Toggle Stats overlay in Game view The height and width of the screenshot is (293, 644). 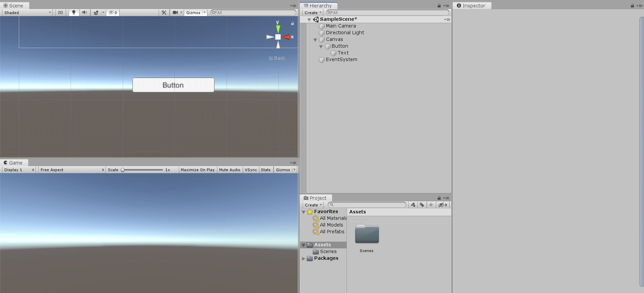[x=266, y=170]
